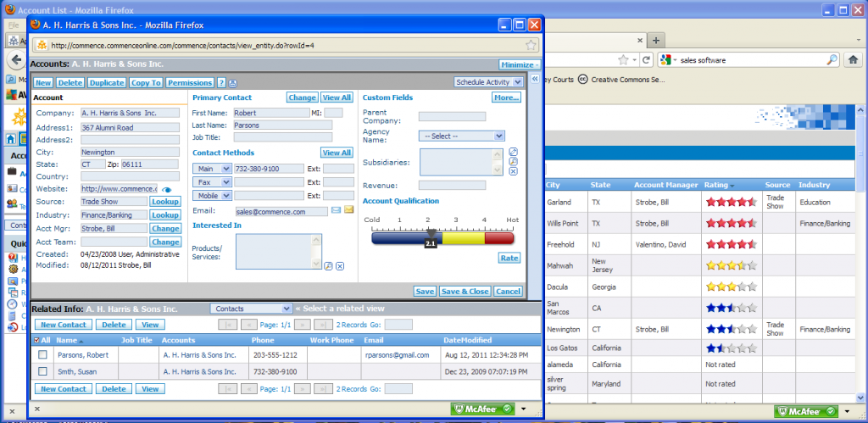Click the McAfee badge in the Account List window
Image resolution: width=868 pixels, height=423 pixels.
point(806,411)
